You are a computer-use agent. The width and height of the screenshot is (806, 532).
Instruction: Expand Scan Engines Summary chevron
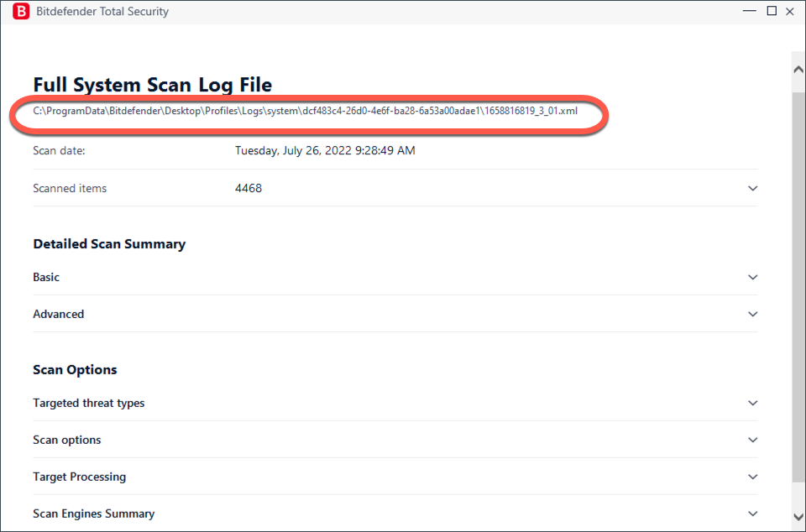coord(752,514)
